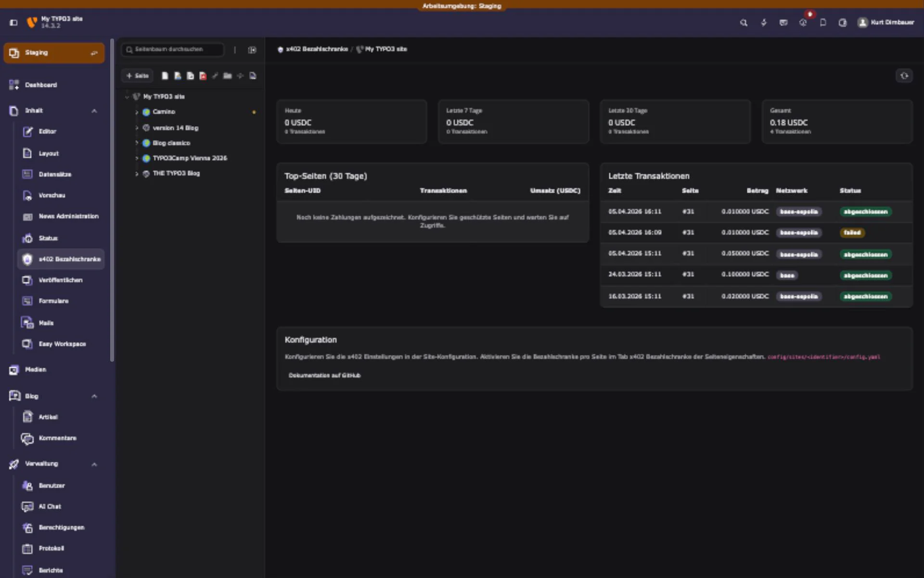Image resolution: width=924 pixels, height=578 pixels.
Task: Click the 'base' network badge
Action: (787, 276)
